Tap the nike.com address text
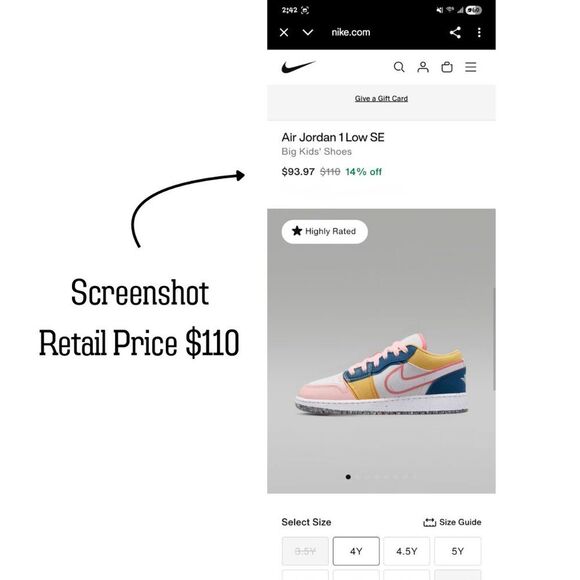This screenshot has width=580, height=580. pos(351,32)
